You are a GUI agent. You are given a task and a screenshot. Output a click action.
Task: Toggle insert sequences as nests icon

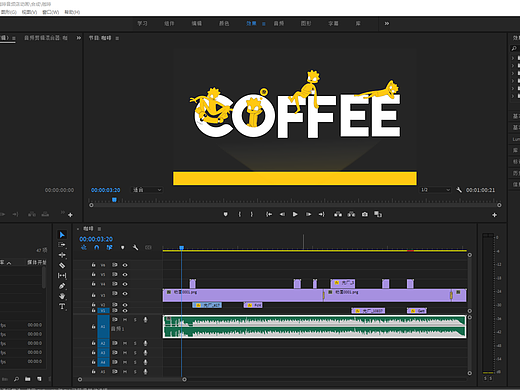pos(84,247)
